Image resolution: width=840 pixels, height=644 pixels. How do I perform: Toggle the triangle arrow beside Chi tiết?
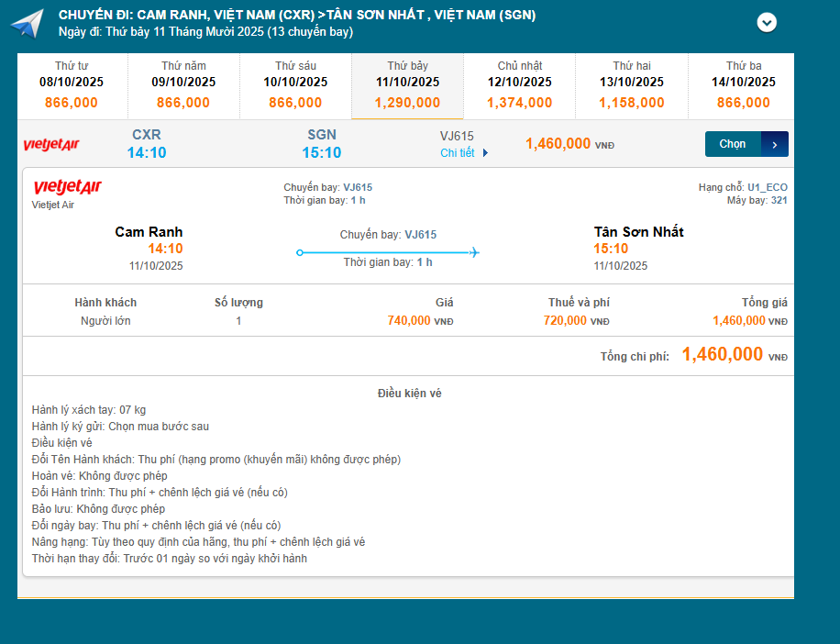tap(485, 153)
